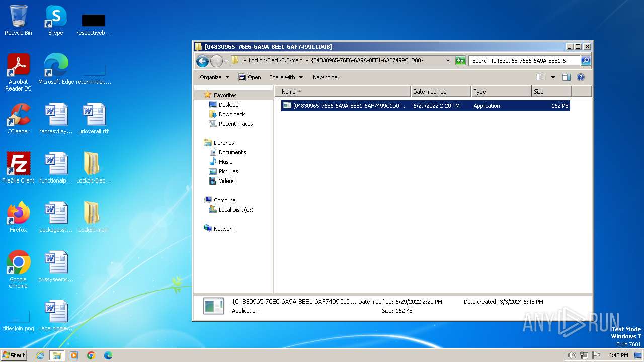Open CCleaner desktop shortcut
This screenshot has height=362, width=644.
pos(18,119)
